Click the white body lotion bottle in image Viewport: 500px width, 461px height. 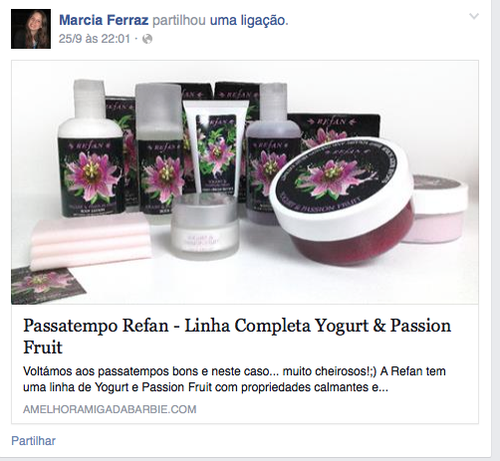[91, 149]
